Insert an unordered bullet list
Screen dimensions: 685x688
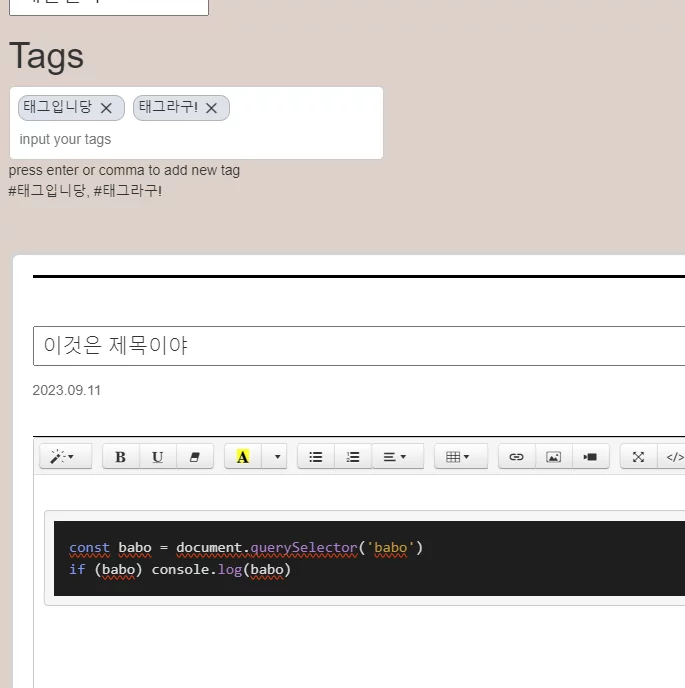pos(316,457)
